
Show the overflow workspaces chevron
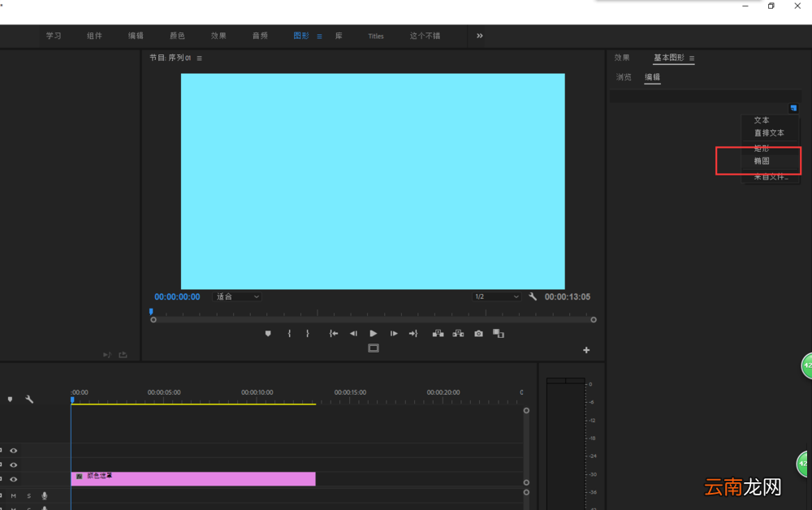(x=480, y=36)
